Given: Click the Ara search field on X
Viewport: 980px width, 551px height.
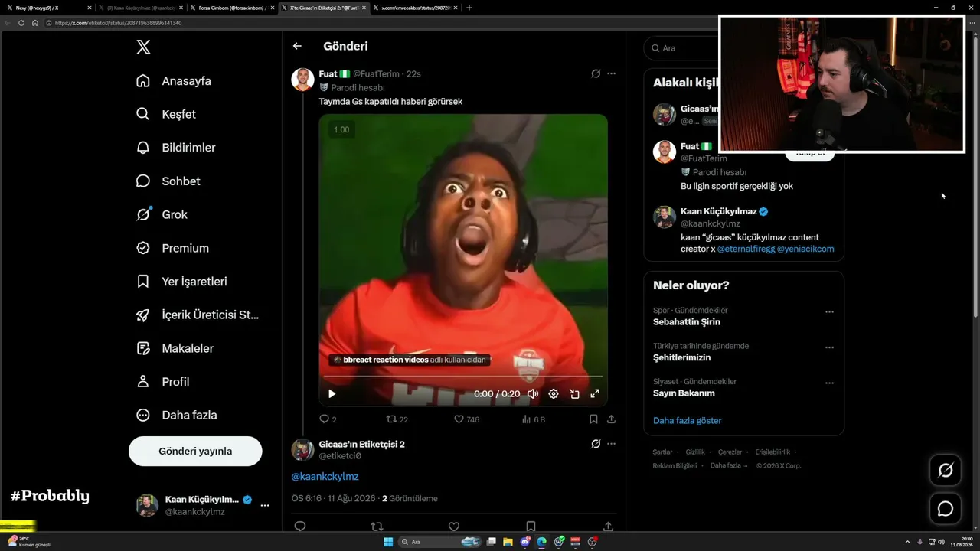Looking at the screenshot, I should click(x=681, y=48).
